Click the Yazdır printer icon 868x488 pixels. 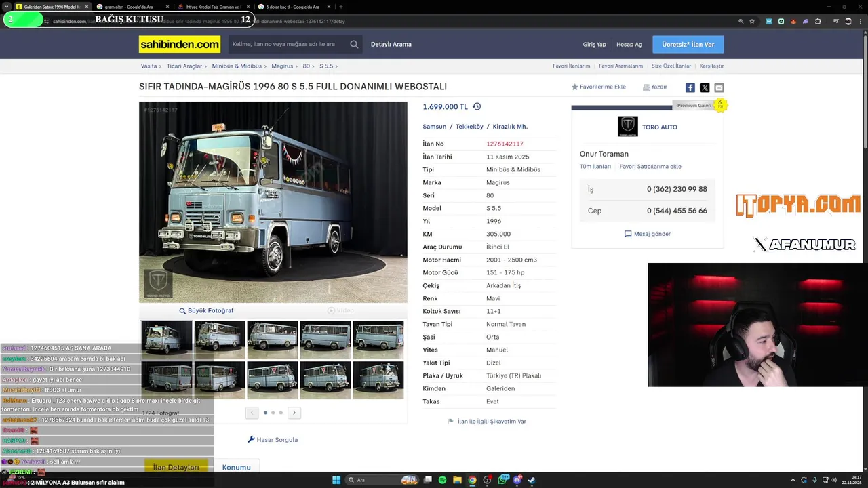coord(646,87)
